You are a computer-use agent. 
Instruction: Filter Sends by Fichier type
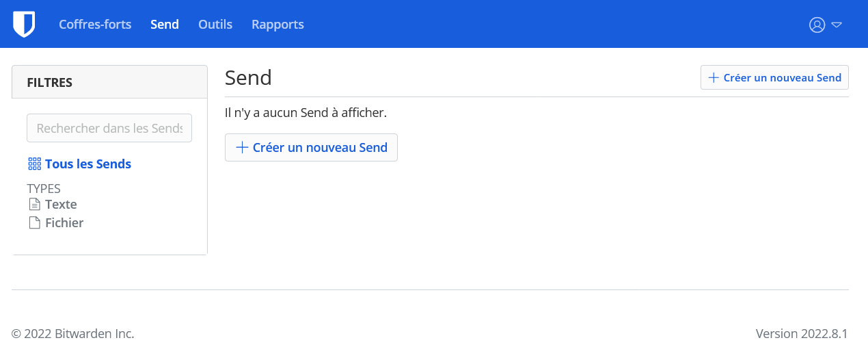pyautogui.click(x=64, y=223)
